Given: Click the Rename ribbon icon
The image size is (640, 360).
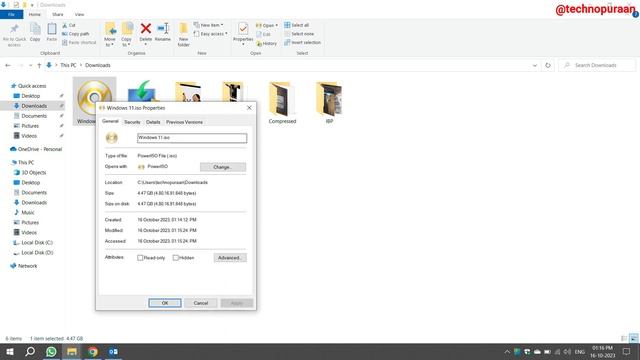Looking at the screenshot, I should (x=163, y=32).
